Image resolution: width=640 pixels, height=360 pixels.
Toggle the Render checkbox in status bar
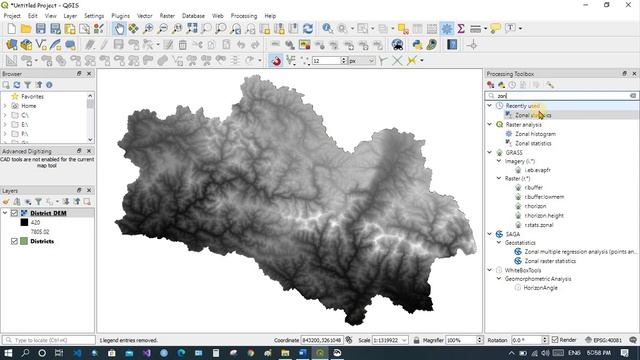(555, 340)
